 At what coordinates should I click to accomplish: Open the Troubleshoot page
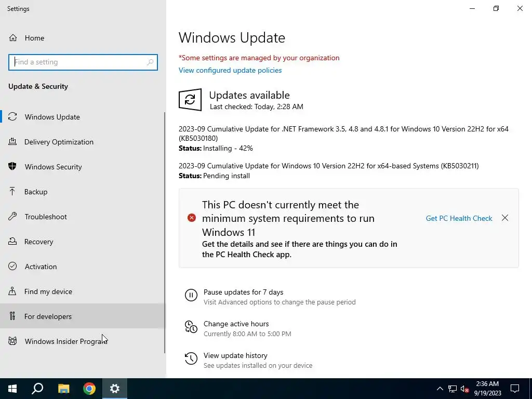(x=83, y=217)
